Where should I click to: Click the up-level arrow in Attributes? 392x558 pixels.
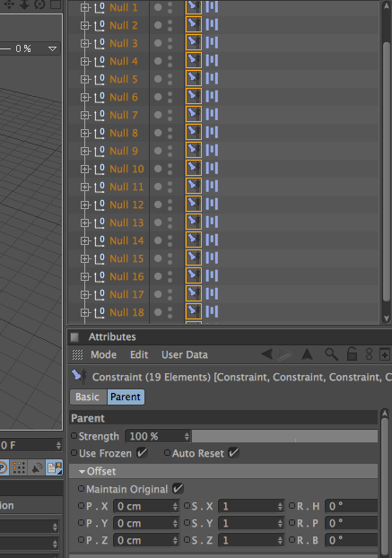coord(307,354)
